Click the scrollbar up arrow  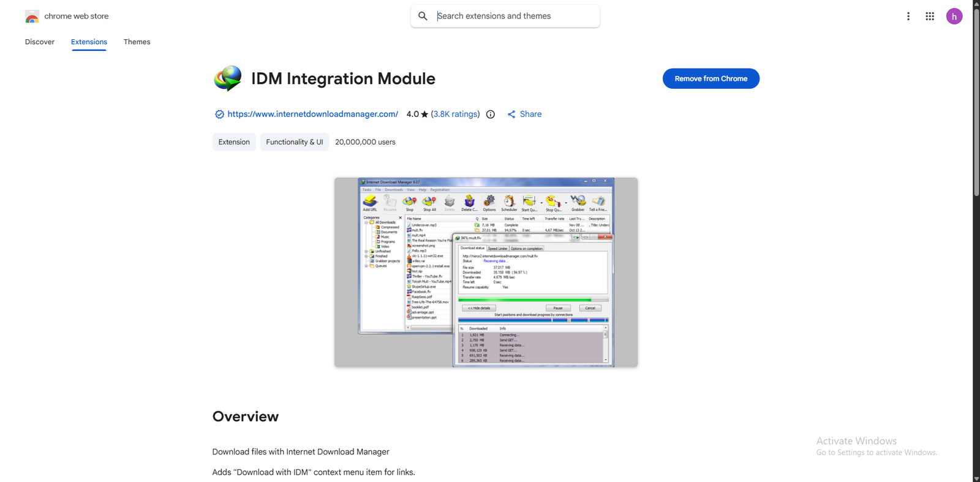(976, 4)
